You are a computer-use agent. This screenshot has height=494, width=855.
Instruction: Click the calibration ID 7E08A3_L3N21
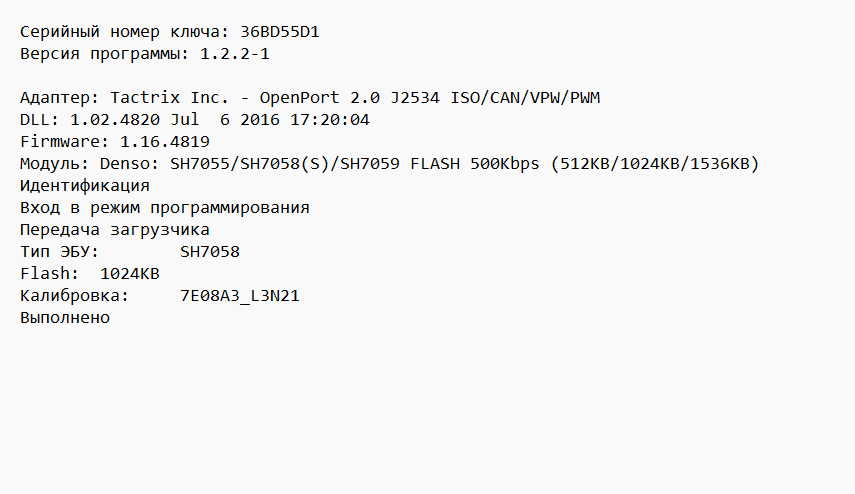pyautogui.click(x=239, y=296)
